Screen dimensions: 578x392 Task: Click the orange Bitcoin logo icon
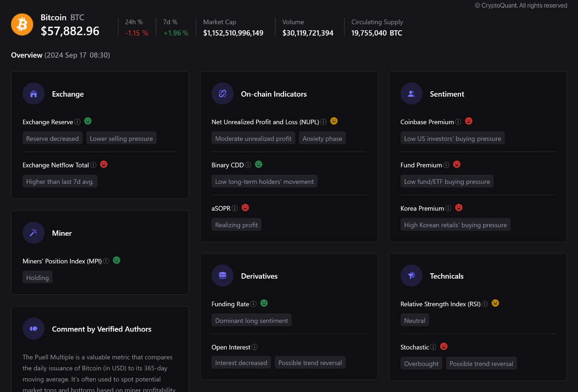pyautogui.click(x=22, y=24)
